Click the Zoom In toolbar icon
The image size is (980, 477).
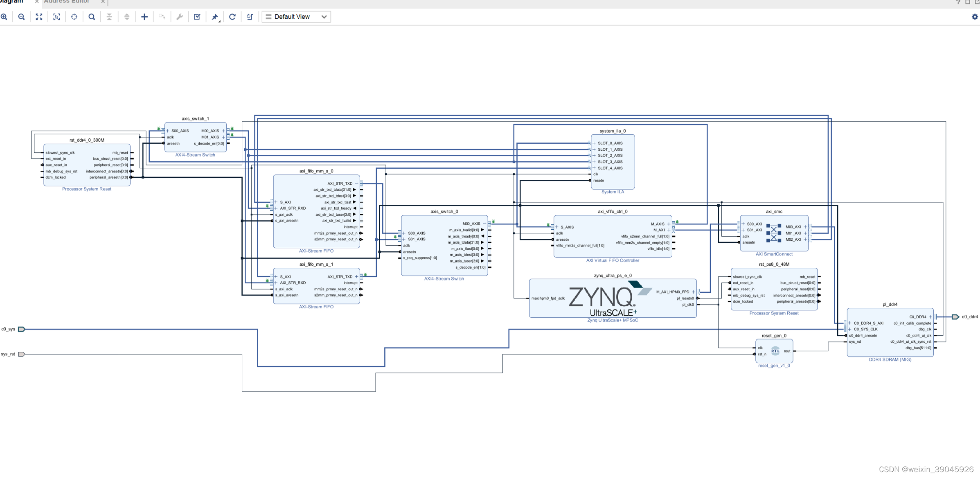tap(4, 17)
